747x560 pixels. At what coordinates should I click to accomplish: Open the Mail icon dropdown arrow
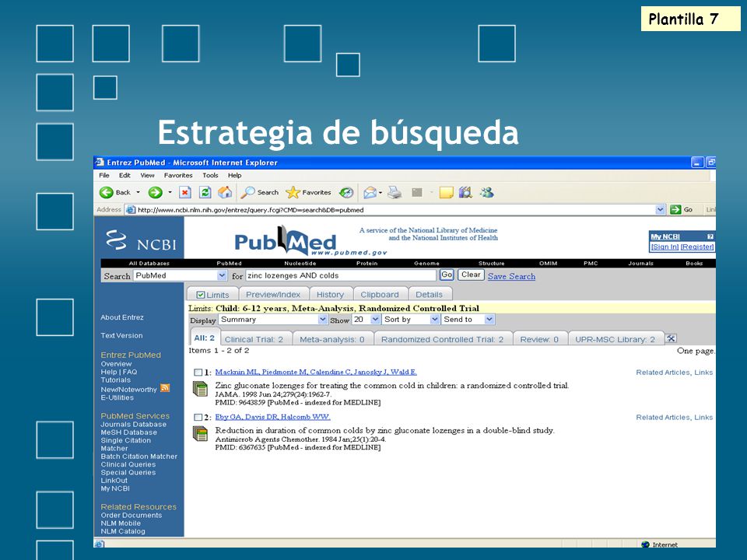(381, 192)
